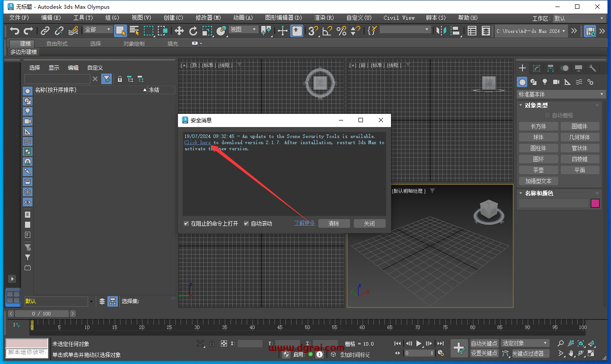Toggle the 3D Snaps button
This screenshot has width=611, height=364.
click(x=313, y=31)
